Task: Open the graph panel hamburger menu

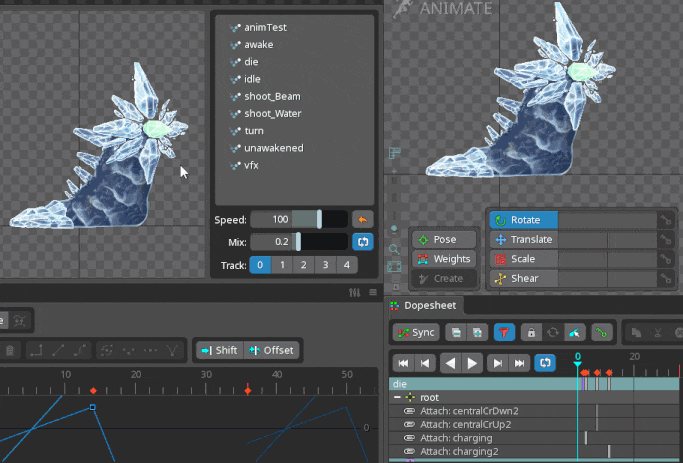Action: (x=371, y=293)
